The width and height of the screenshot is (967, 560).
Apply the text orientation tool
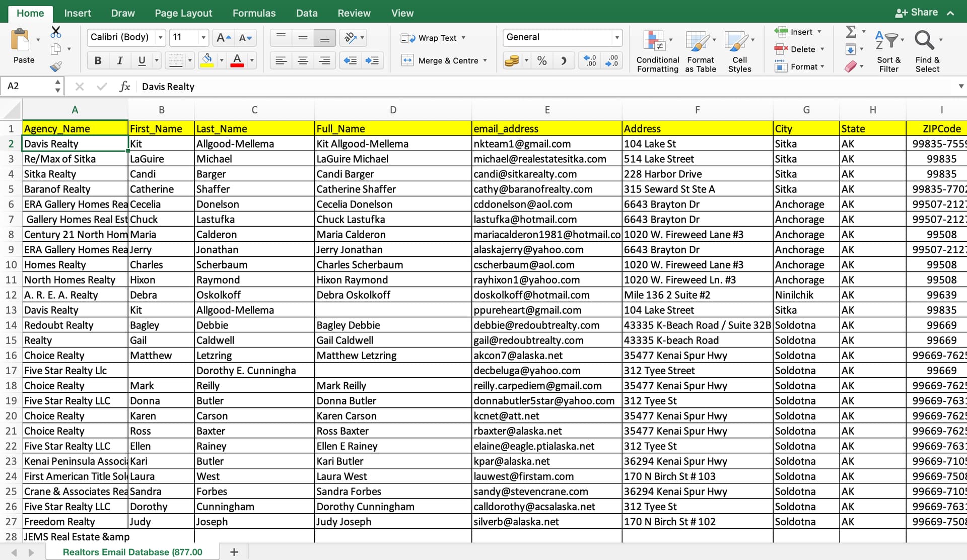coord(351,38)
